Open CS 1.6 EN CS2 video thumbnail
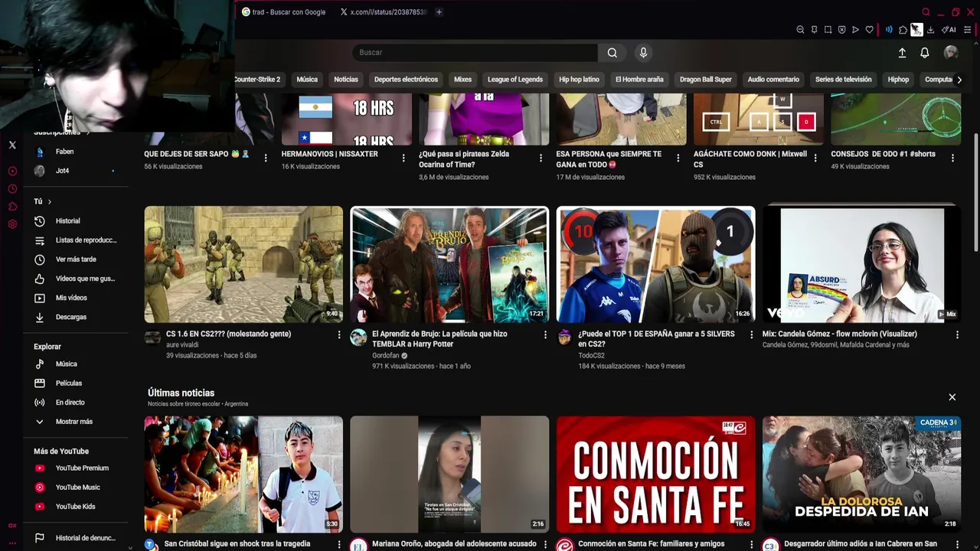 [243, 265]
